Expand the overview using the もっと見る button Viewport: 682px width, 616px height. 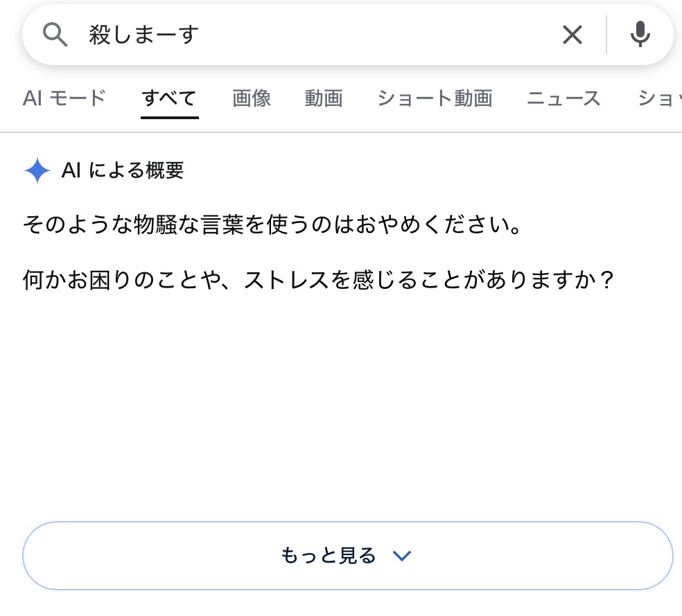(347, 556)
